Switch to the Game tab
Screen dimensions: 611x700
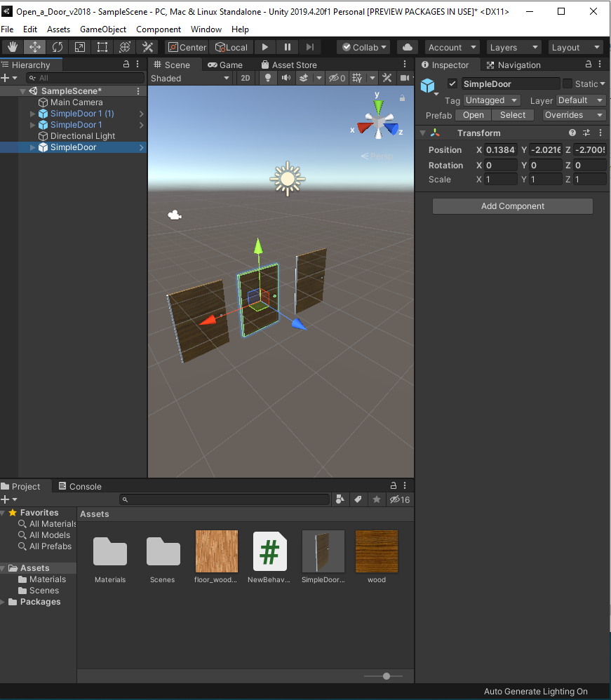pyautogui.click(x=225, y=65)
